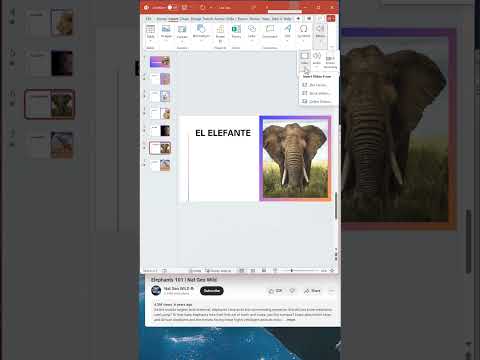This screenshot has width=480, height=360.
Task: Insert a Power BI report
Action: point(220,33)
